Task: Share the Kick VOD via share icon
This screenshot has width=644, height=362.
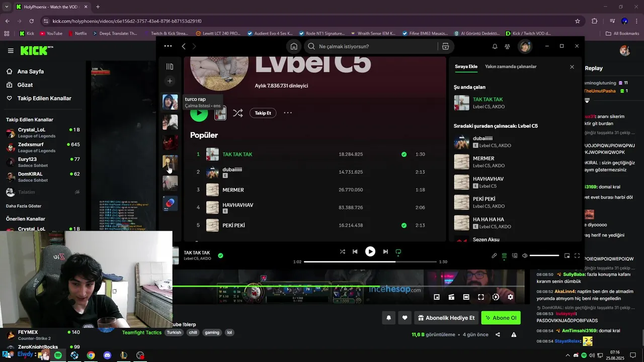Action: pyautogui.click(x=498, y=335)
